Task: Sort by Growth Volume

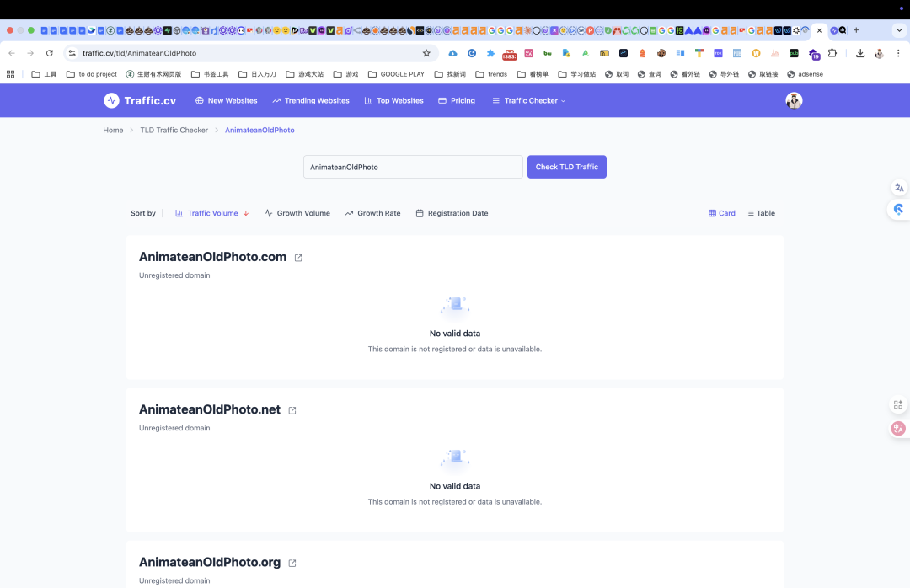Action: [297, 213]
